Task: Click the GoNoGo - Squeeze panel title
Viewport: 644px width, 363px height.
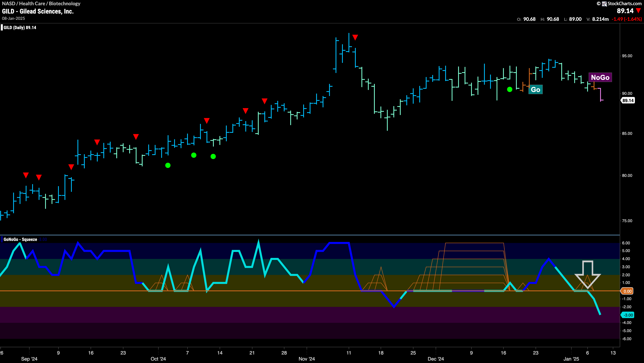Action: coord(20,239)
